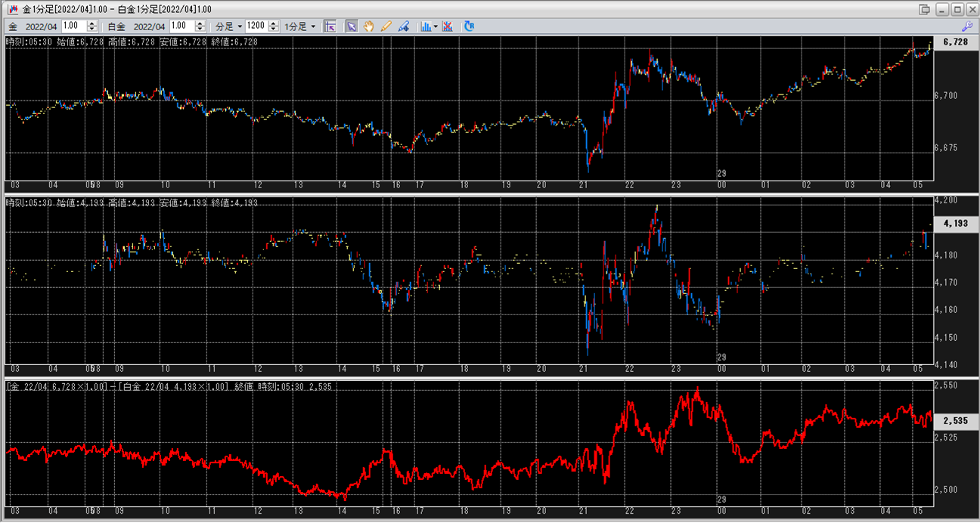
Task: Click the 金 symbol label in toolbar
Action: (13, 26)
